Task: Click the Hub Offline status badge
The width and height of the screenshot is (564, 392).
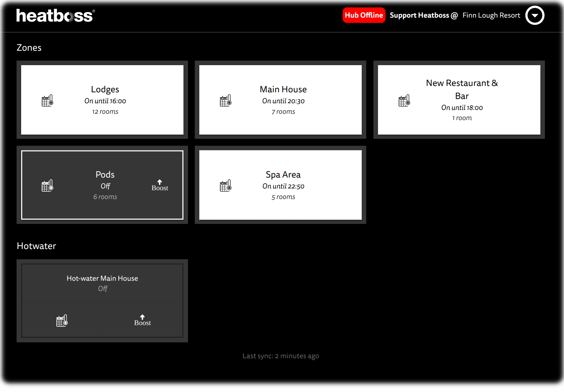Action: click(364, 15)
